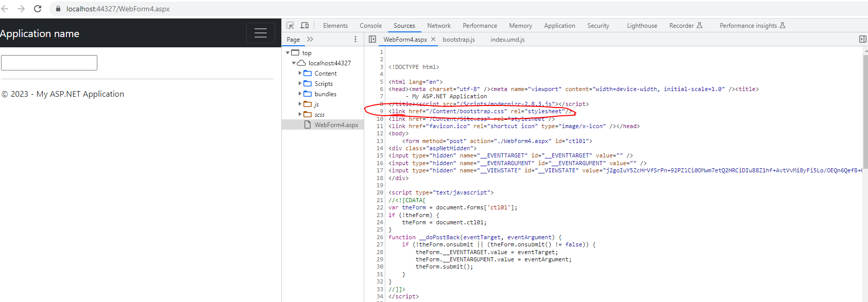Expand the Content folder arrow
The height and width of the screenshot is (302, 868).
tap(300, 74)
